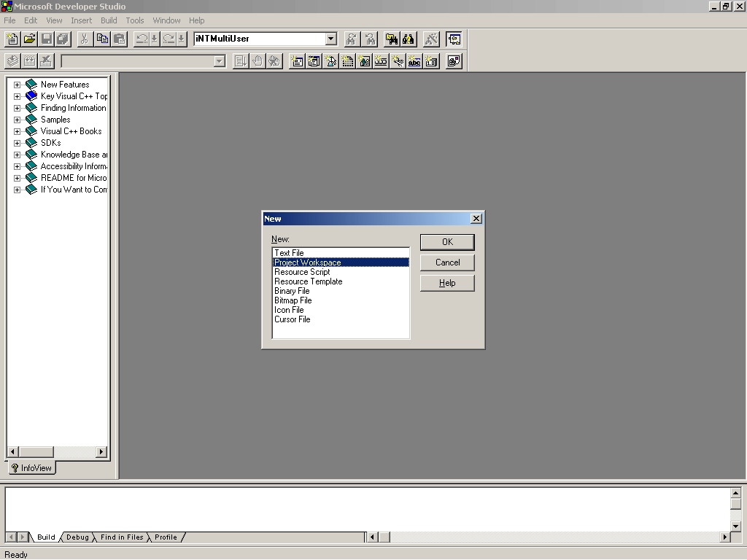This screenshot has width=747, height=560.
Task: Click OK in the New dialog
Action: tap(447, 242)
